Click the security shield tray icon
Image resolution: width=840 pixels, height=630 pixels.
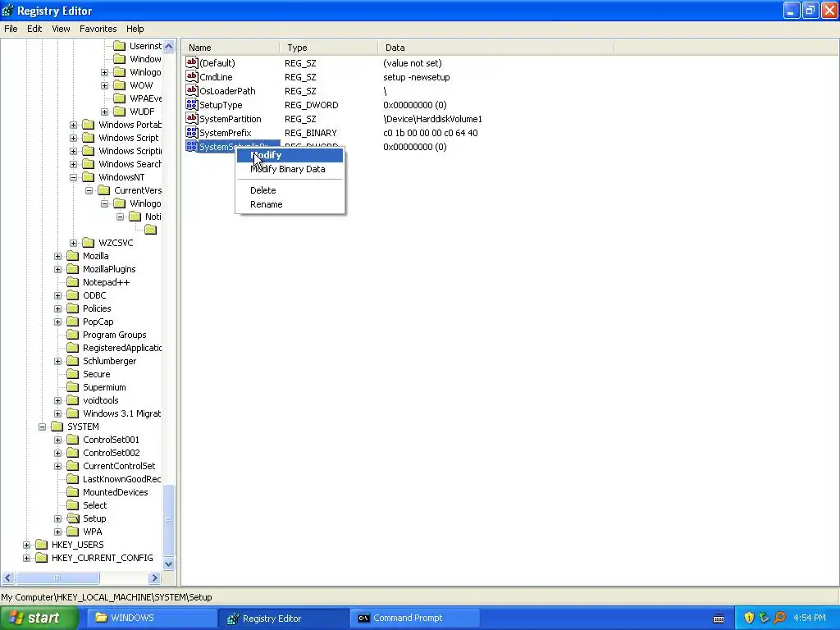[749, 618]
